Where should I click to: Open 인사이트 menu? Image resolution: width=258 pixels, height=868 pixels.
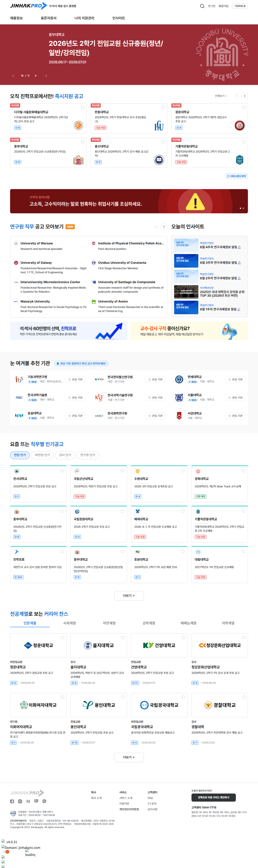point(118,18)
